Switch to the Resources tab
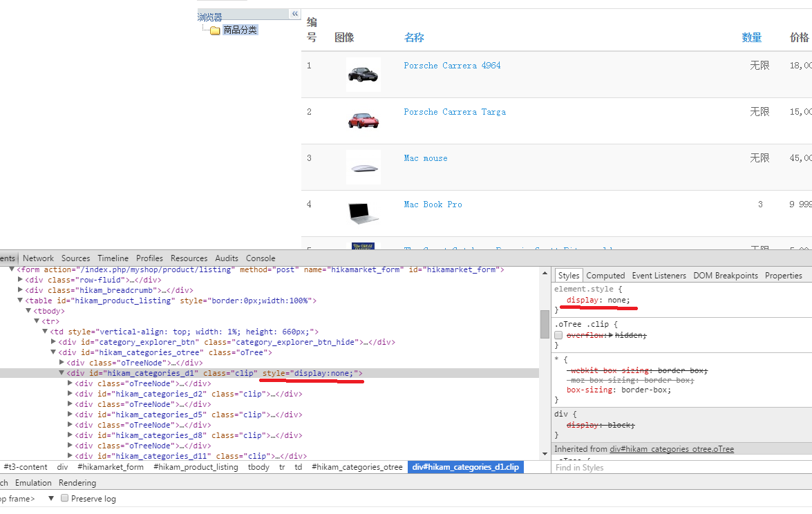 tap(189, 258)
